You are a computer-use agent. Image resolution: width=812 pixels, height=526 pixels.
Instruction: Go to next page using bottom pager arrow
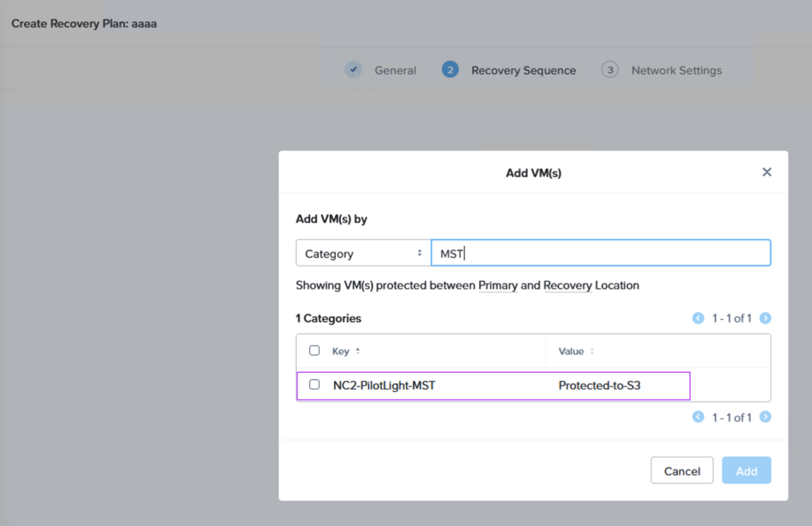pos(765,417)
